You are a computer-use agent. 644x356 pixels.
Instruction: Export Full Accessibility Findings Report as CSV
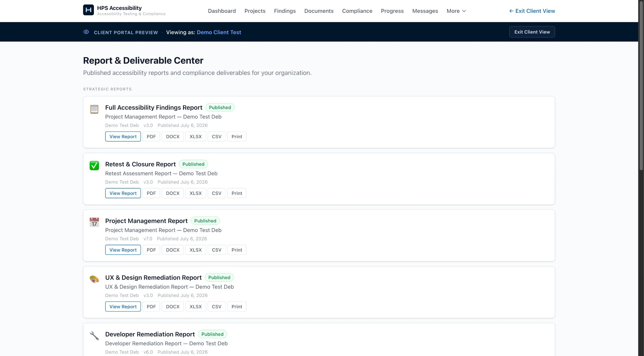(x=217, y=137)
